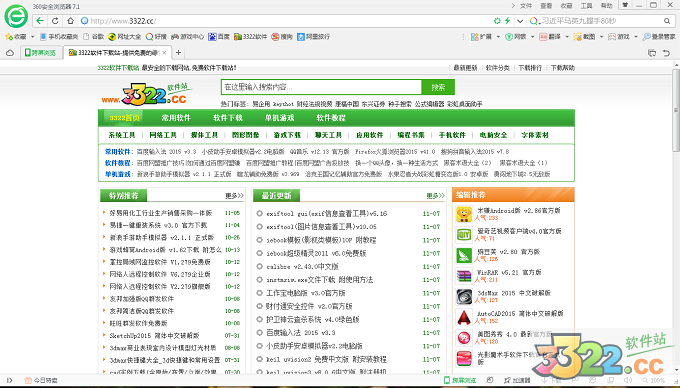The image size is (680, 388).
Task: Open the 手机收藏夹 bookmark
Action: [59, 37]
